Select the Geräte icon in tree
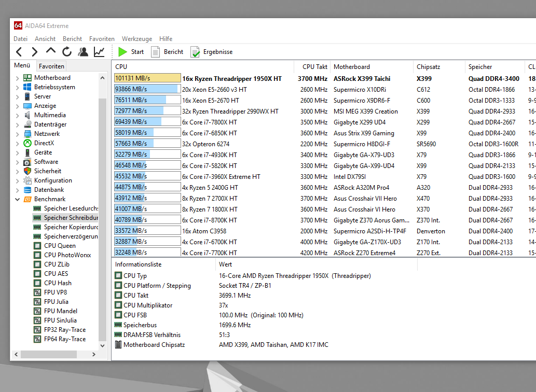536x392 pixels. tap(28, 152)
